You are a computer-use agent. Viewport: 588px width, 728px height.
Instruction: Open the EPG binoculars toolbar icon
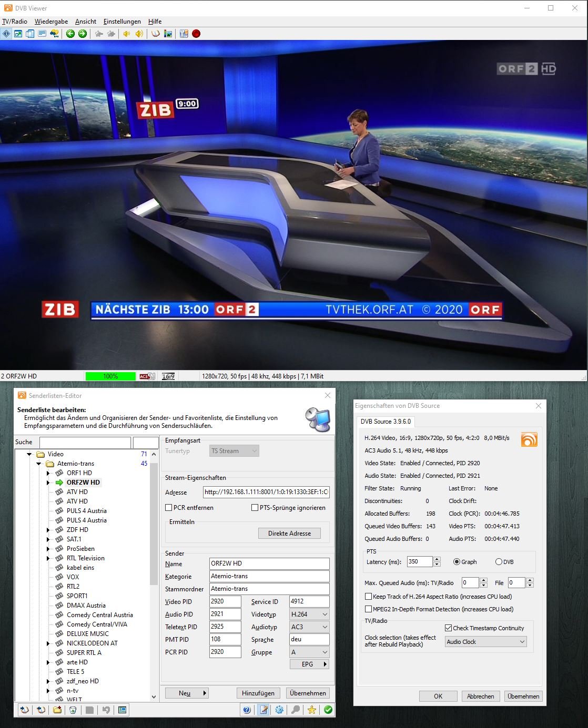54,34
